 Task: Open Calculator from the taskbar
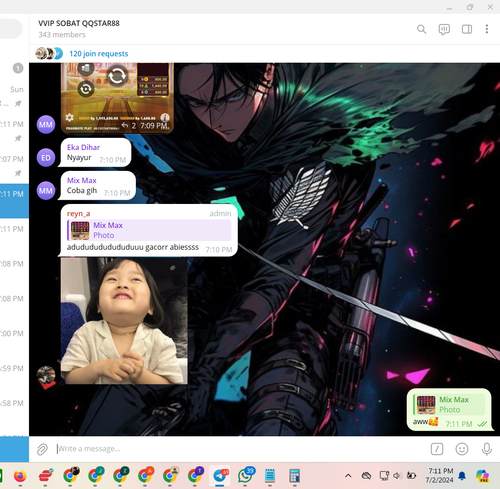(294, 476)
